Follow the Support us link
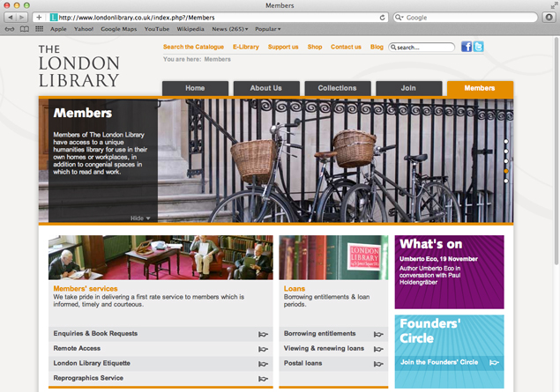This screenshot has height=392, width=560. [283, 47]
